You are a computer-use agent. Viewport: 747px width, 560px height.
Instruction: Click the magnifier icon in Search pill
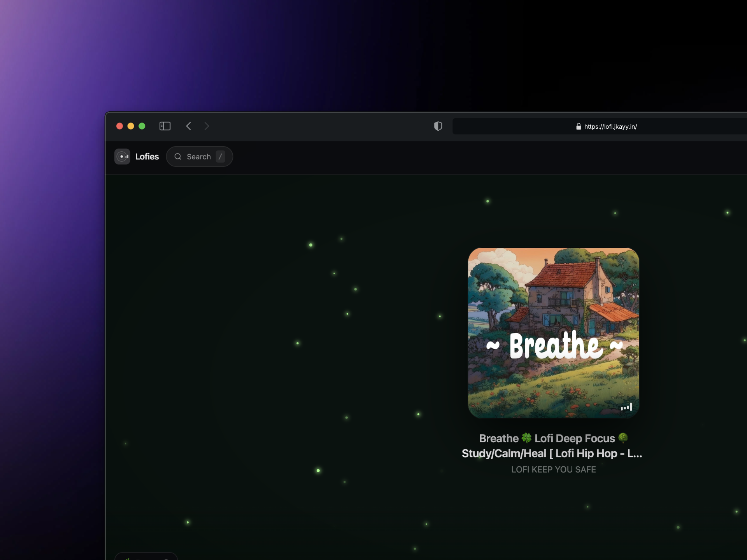178,156
